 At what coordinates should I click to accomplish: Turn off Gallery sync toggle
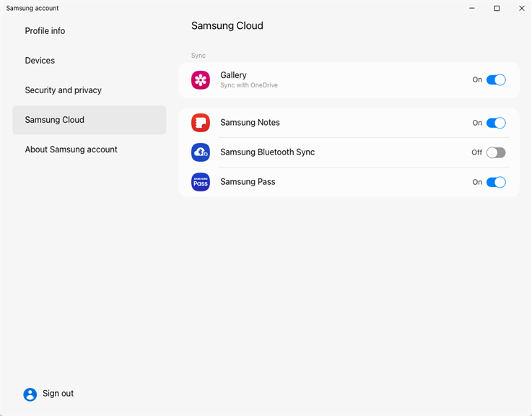(496, 79)
